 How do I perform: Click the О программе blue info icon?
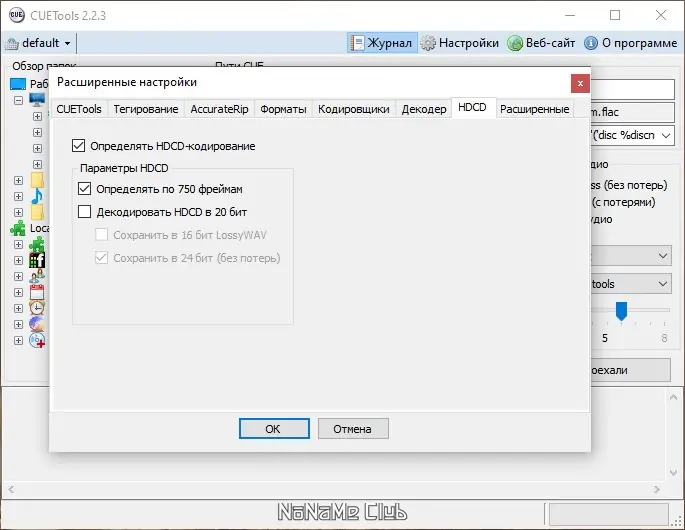(591, 43)
